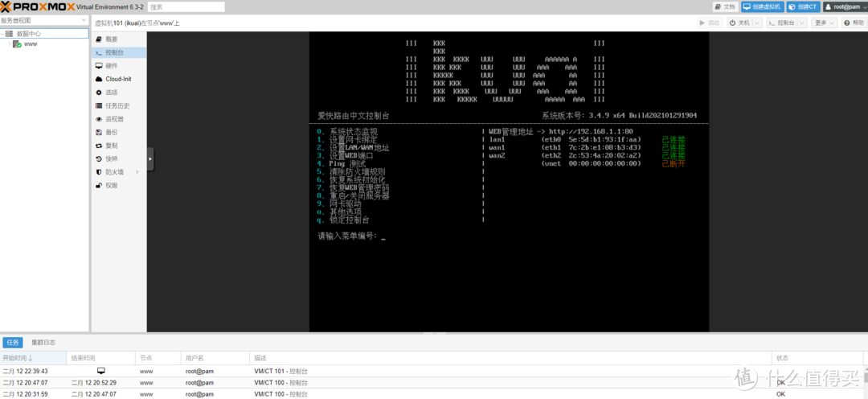Click the 创建CT button
868x399 pixels.
point(802,6)
